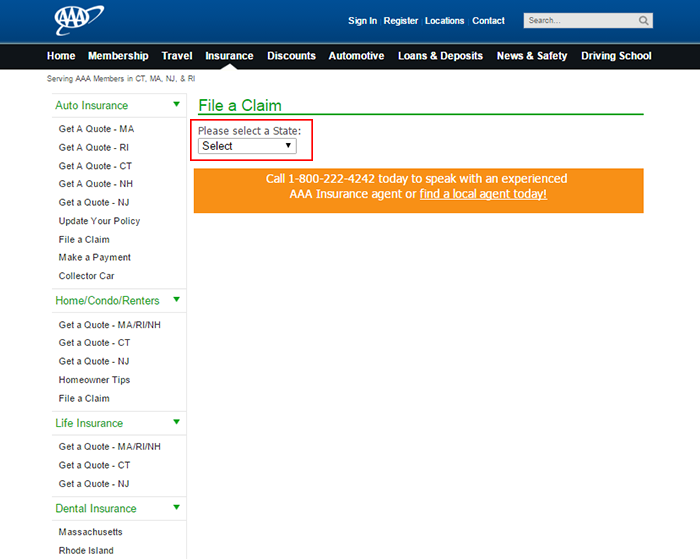Image resolution: width=700 pixels, height=559 pixels.
Task: Open the News & Safety menu
Action: 532,56
